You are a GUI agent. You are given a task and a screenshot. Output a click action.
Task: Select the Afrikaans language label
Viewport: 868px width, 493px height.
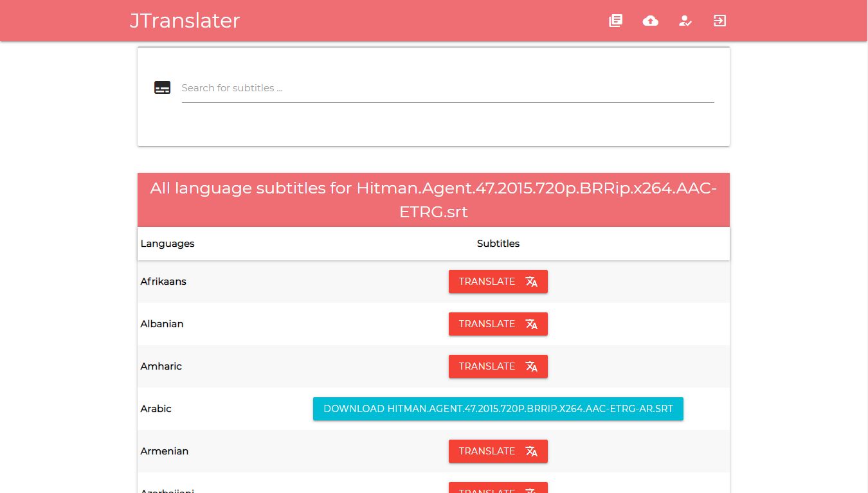[163, 282]
